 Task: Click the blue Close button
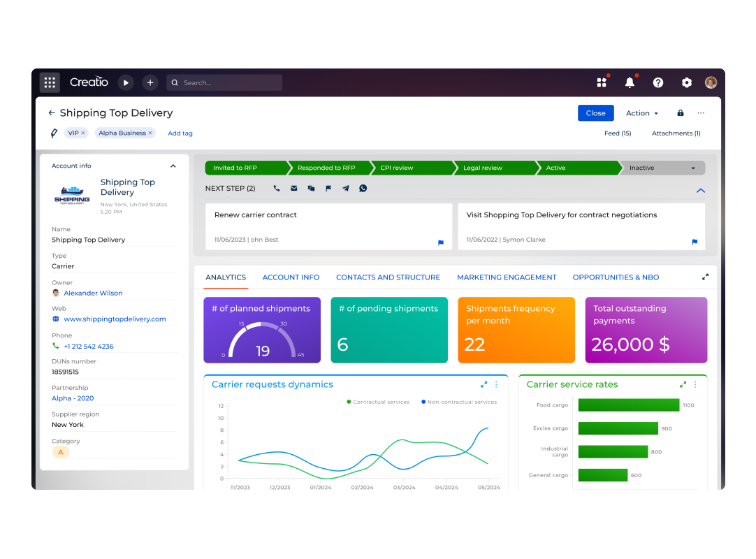click(595, 113)
